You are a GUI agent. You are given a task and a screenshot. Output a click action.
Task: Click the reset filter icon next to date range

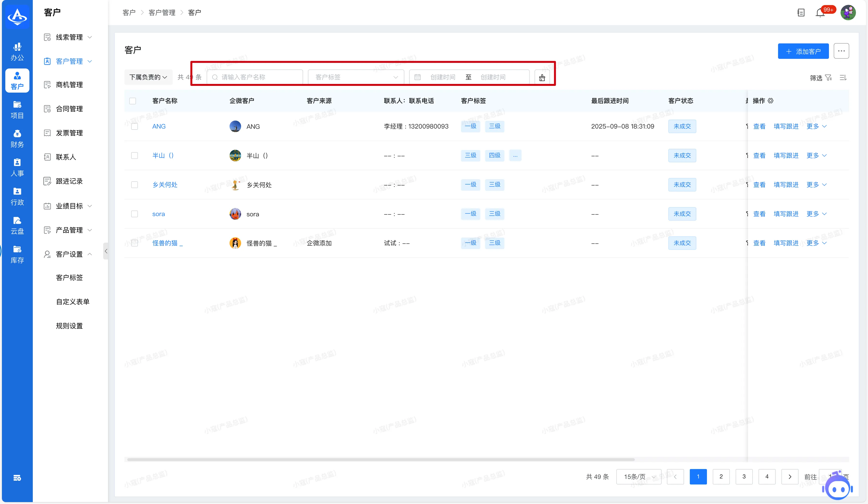542,77
